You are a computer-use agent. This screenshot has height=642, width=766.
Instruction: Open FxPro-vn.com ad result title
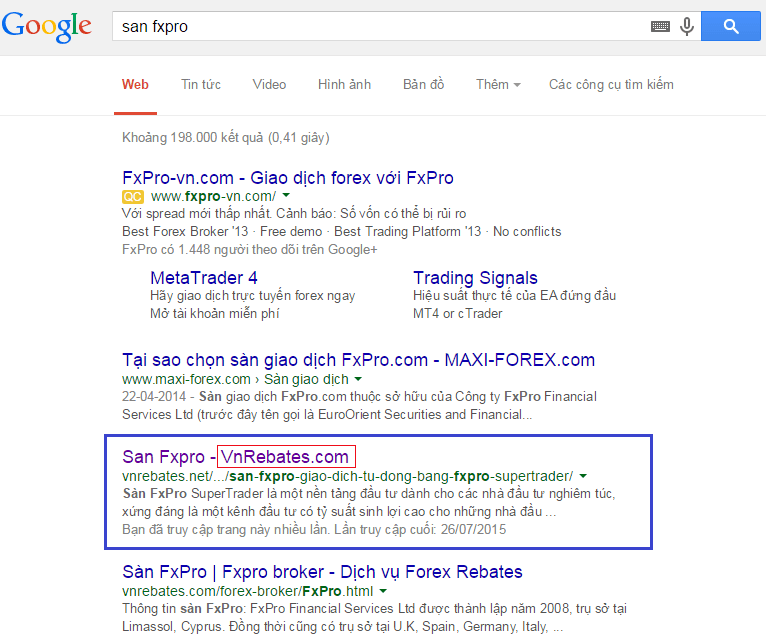point(288,178)
